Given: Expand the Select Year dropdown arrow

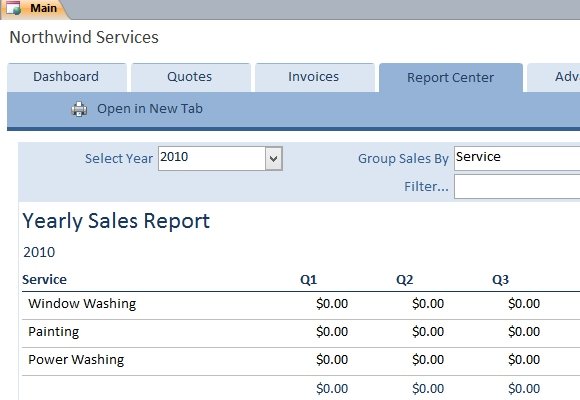Looking at the screenshot, I should [274, 159].
